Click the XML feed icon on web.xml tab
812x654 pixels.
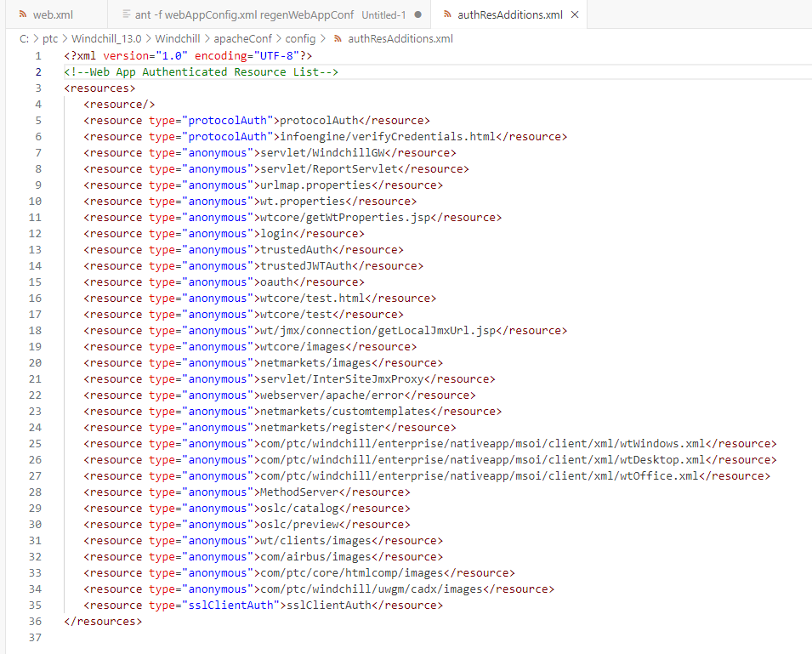click(25, 14)
